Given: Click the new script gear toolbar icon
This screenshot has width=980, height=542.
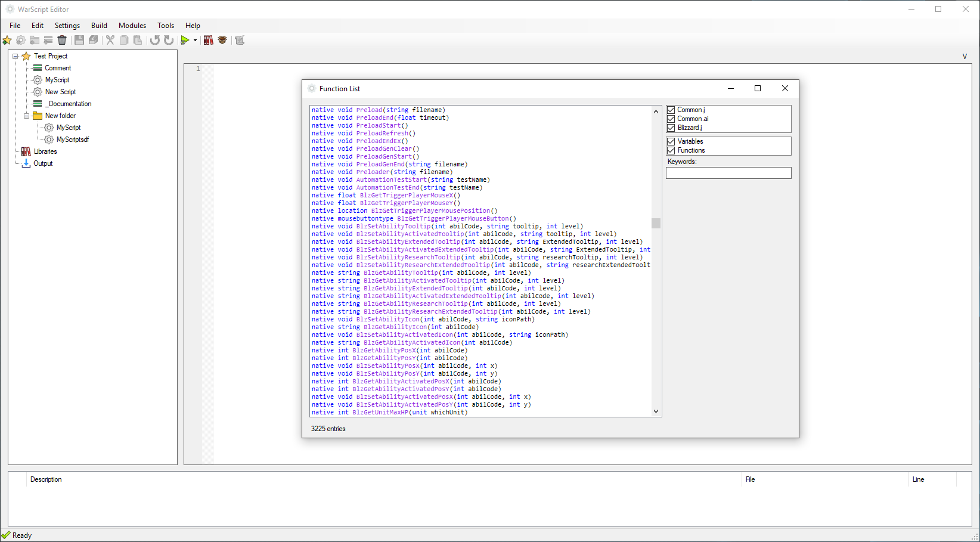Looking at the screenshot, I should (21, 40).
